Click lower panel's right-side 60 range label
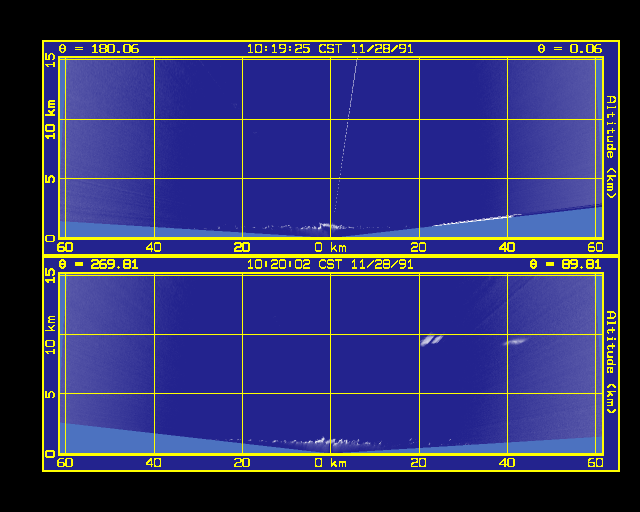This screenshot has width=640, height=512. [x=596, y=463]
